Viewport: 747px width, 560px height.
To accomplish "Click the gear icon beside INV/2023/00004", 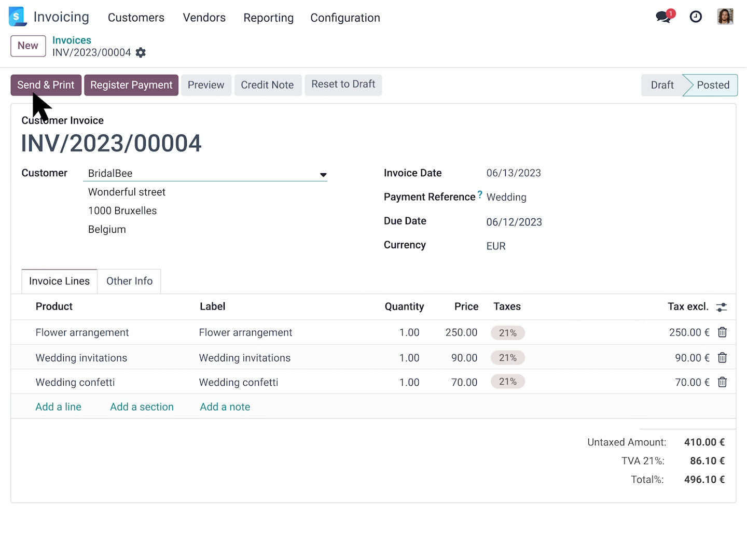I will [141, 52].
